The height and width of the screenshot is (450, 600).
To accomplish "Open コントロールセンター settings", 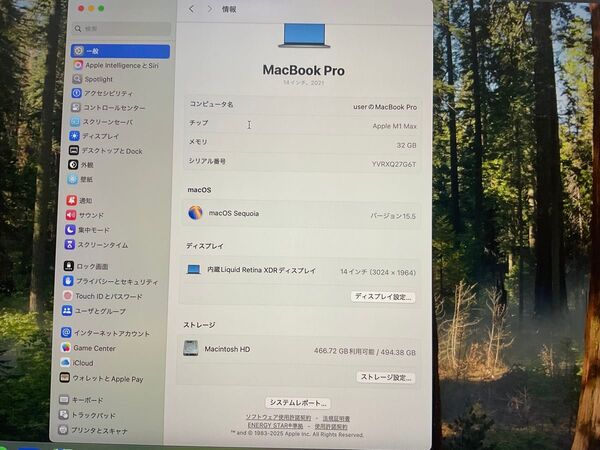I will (108, 108).
